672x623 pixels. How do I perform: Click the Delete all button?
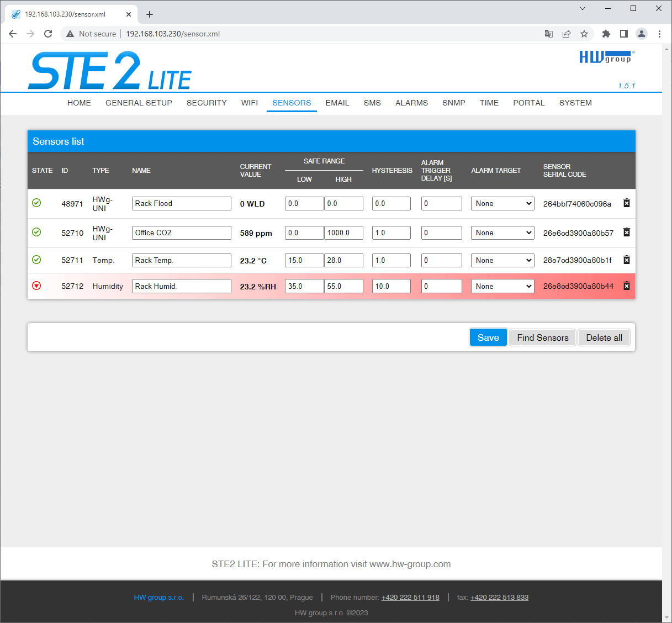[604, 337]
